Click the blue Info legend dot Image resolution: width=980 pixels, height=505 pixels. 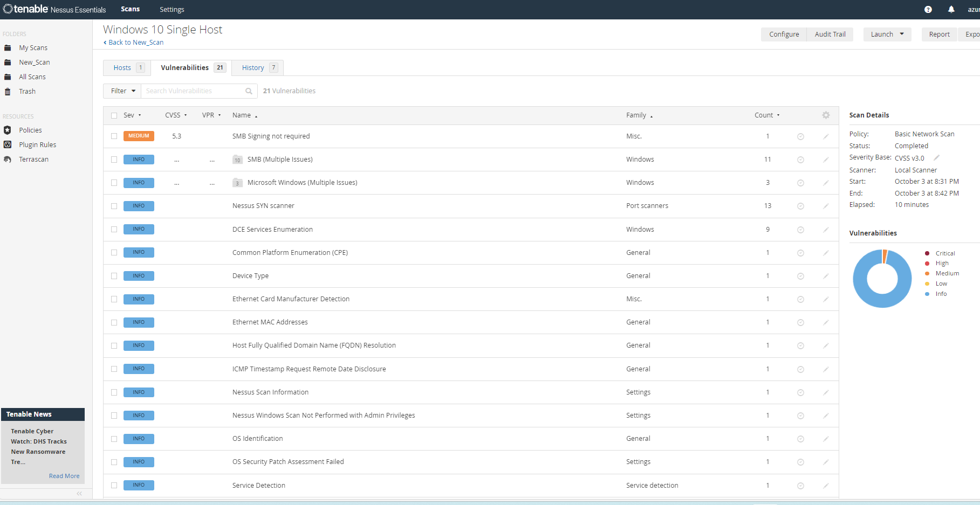click(927, 294)
